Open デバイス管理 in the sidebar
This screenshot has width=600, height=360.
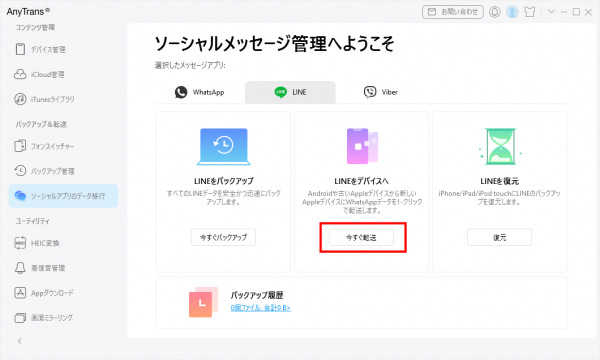40,49
